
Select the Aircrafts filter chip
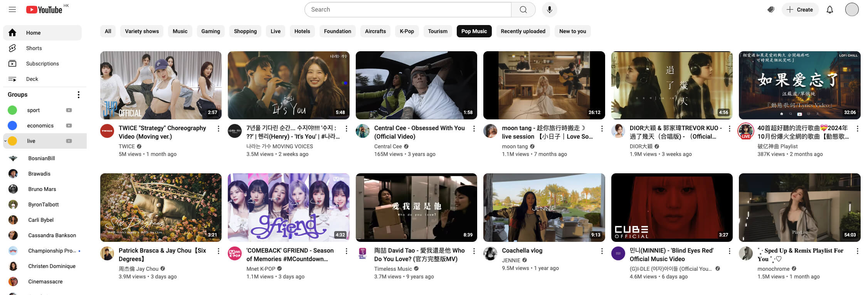(375, 31)
